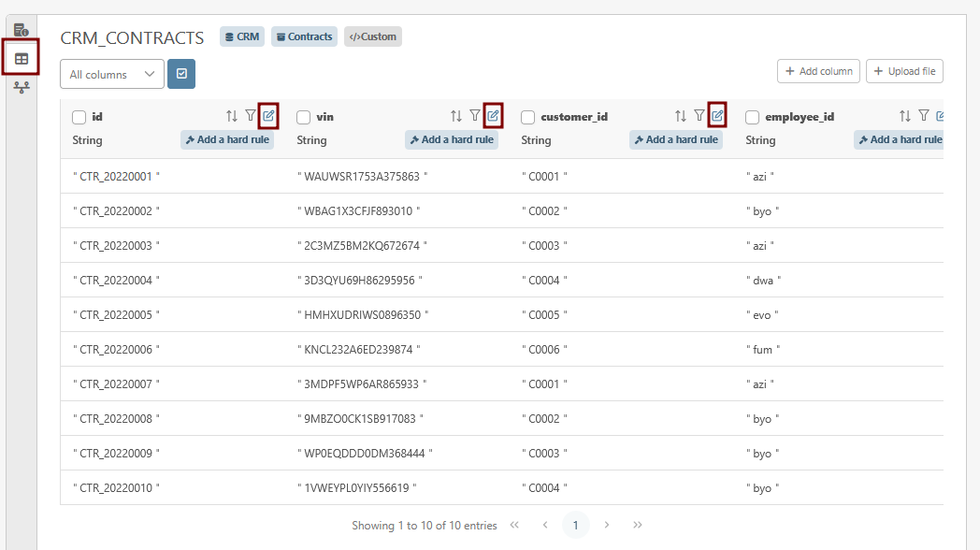Edit the id column
Viewport: 980px width, 550px height.
(x=268, y=116)
